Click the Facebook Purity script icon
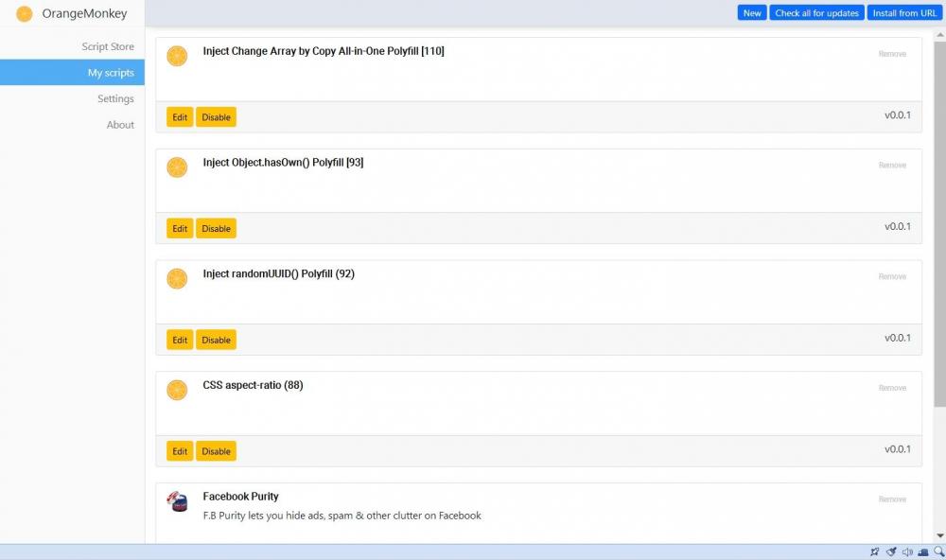 click(x=177, y=501)
